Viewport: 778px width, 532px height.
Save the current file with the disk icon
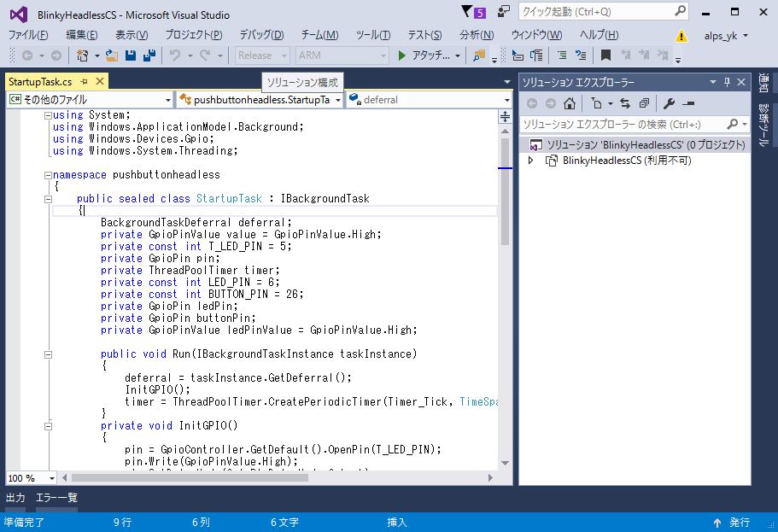pos(131,56)
